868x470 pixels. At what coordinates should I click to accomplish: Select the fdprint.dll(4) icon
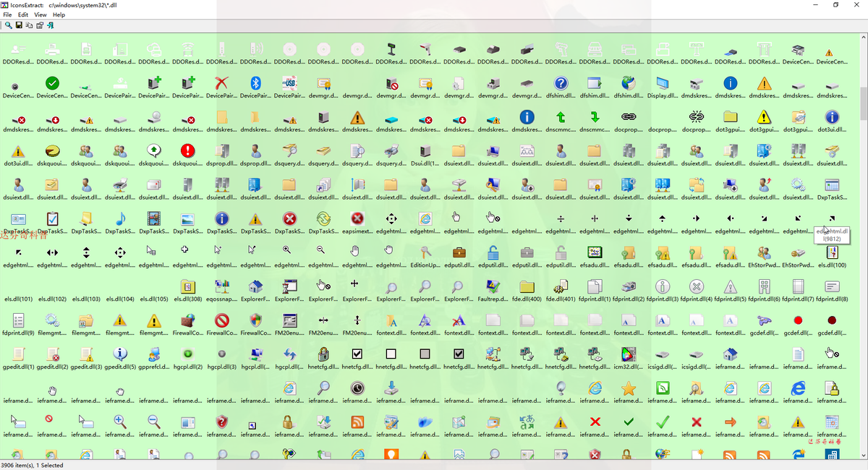(x=696, y=286)
